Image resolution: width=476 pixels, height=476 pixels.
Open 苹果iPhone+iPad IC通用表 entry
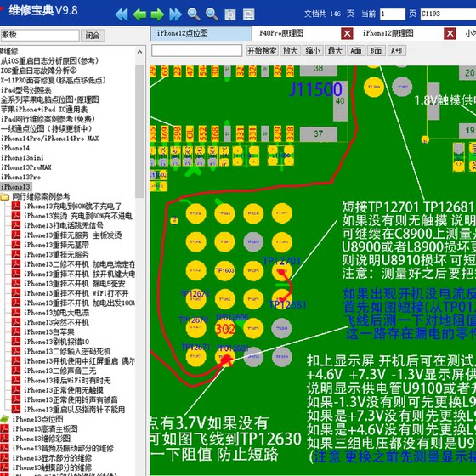(x=44, y=110)
